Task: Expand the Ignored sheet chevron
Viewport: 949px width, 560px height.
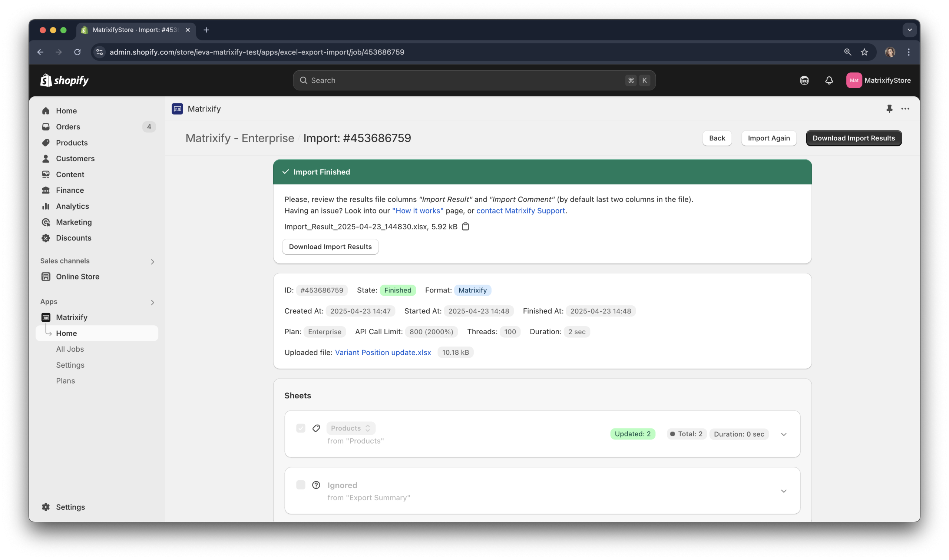Action: 783,491
